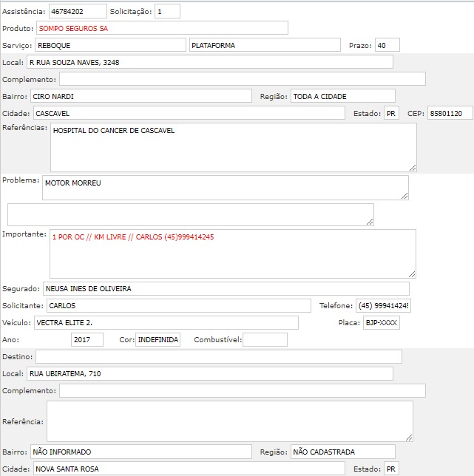Viewport: 474px width, 476px height.
Task: Click the Cidade field with NOVA SANTA ROSA
Action: coord(189,469)
